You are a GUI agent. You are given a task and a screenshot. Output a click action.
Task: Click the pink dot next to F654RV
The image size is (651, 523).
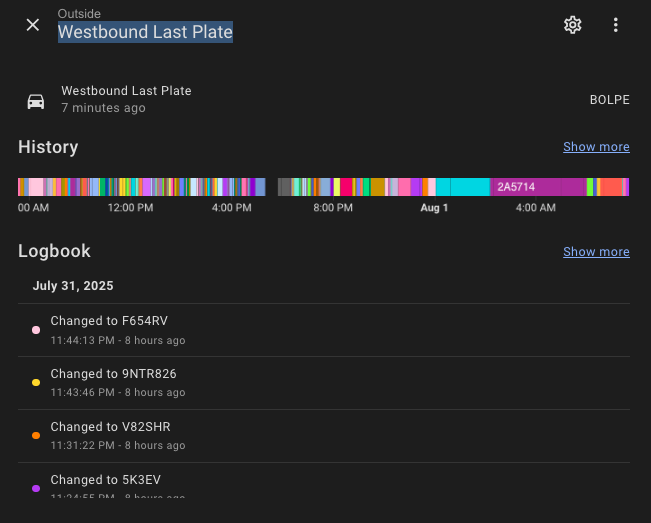click(x=36, y=330)
